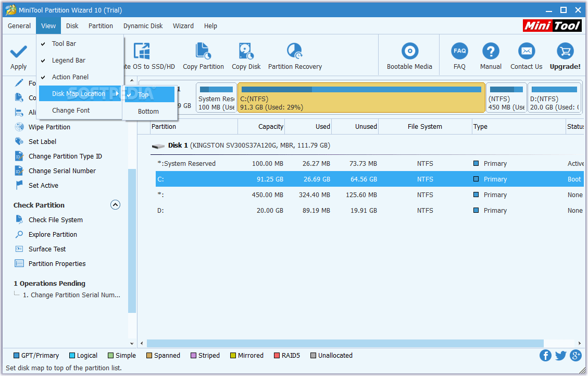588x376 pixels.
Task: Select the C: partition row
Action: (x=369, y=179)
